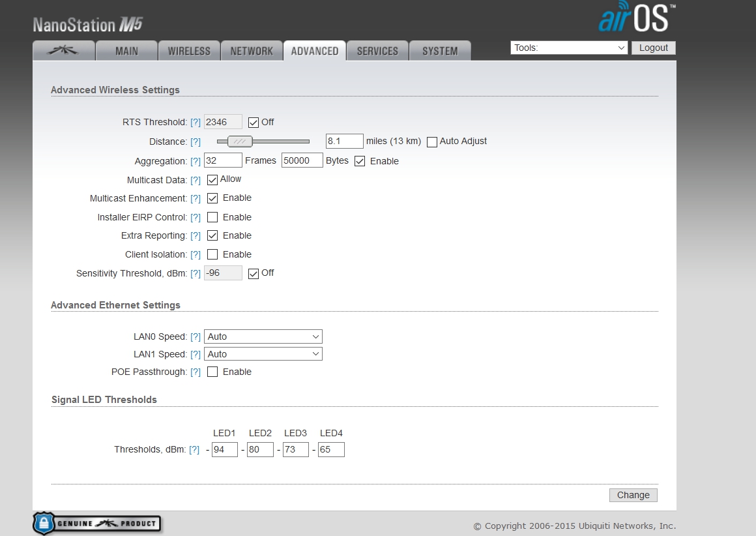Screen dimensions: 756x536
Task: Open help icon for RTS Threshold
Action: (196, 123)
